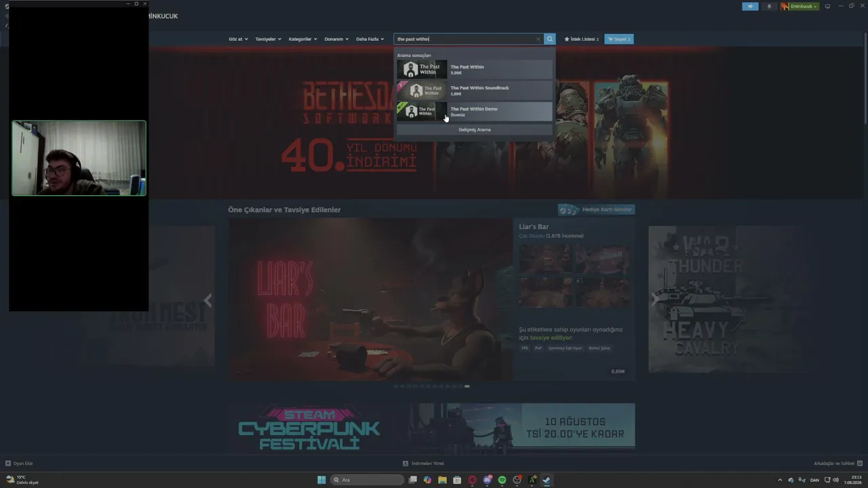Click the top Liar's Bar screenshot thumbnail on the left
Image resolution: width=868 pixels, height=488 pixels.
click(x=545, y=259)
